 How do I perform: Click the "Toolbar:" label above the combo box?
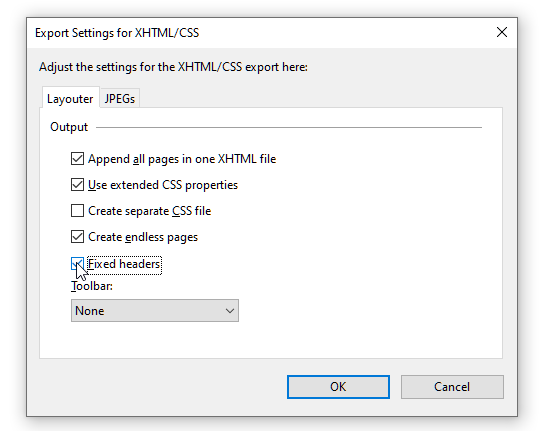[92, 286]
